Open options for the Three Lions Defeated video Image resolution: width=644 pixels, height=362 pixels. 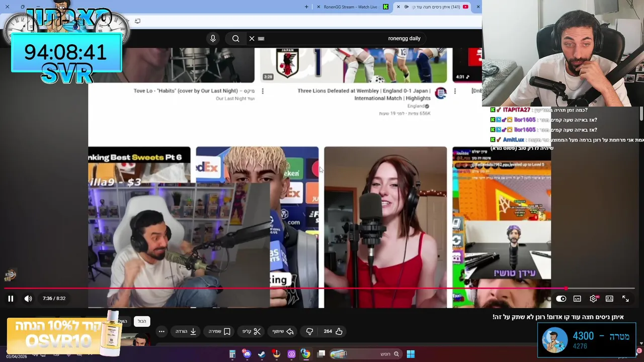(x=455, y=91)
